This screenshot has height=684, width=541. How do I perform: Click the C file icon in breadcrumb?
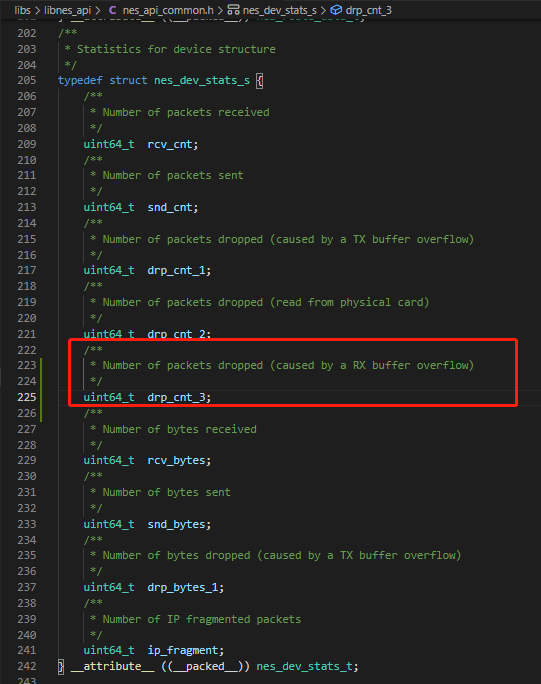point(113,10)
